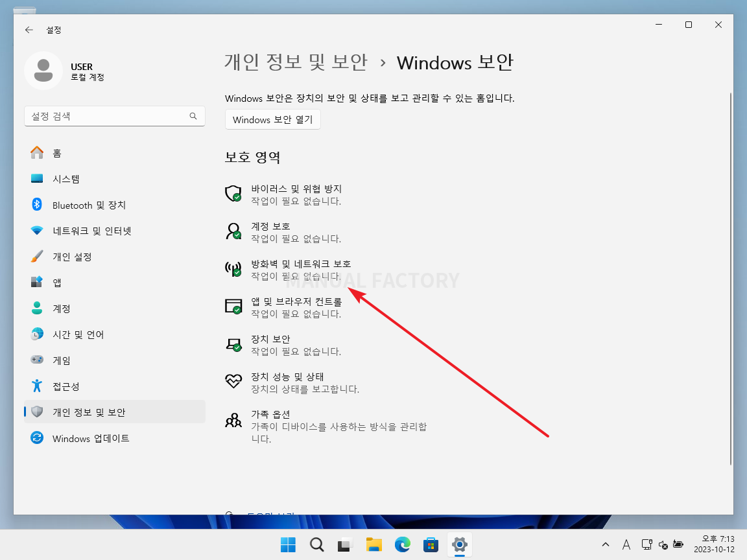Open the Windows Start button on the taskbar

(x=288, y=544)
